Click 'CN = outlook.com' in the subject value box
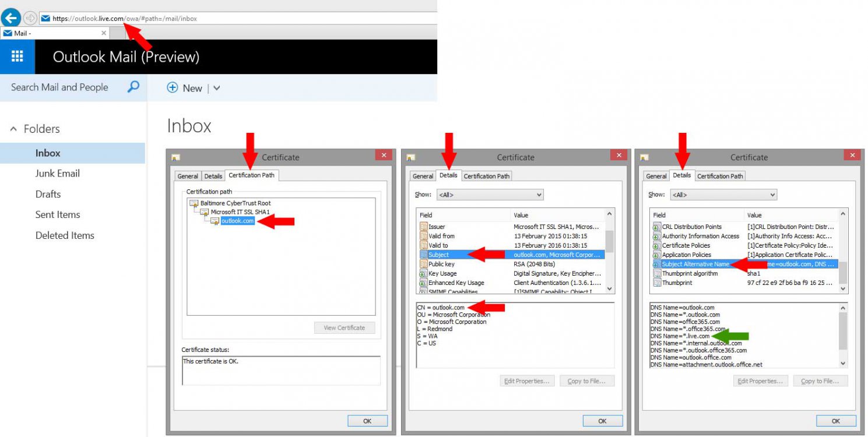 tap(441, 308)
